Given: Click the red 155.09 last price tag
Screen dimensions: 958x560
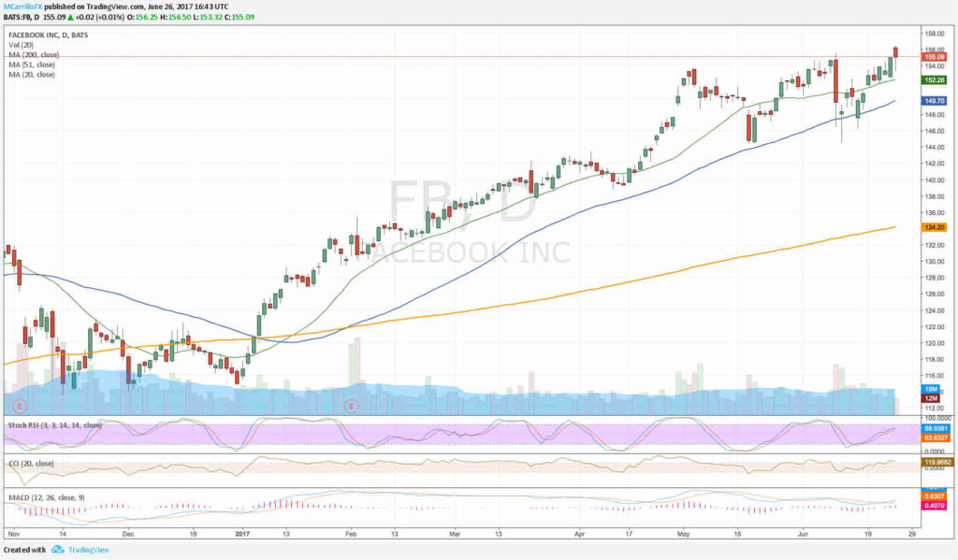Looking at the screenshot, I should (x=935, y=57).
